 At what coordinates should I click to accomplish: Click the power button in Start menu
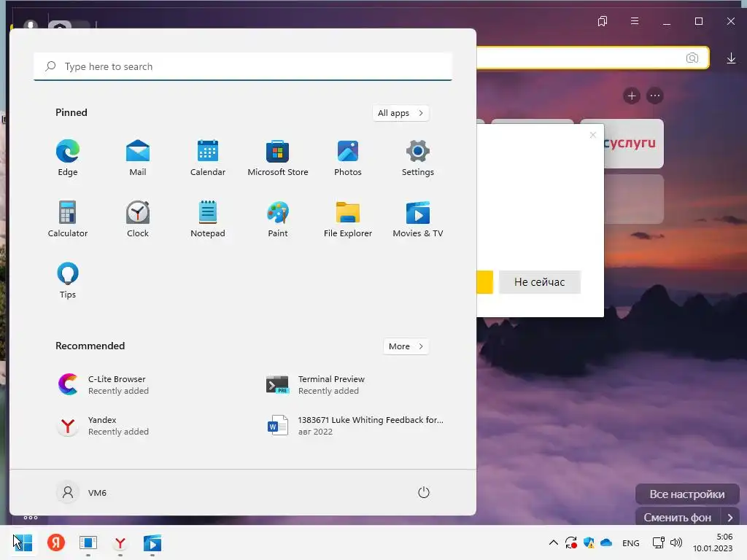(x=424, y=492)
